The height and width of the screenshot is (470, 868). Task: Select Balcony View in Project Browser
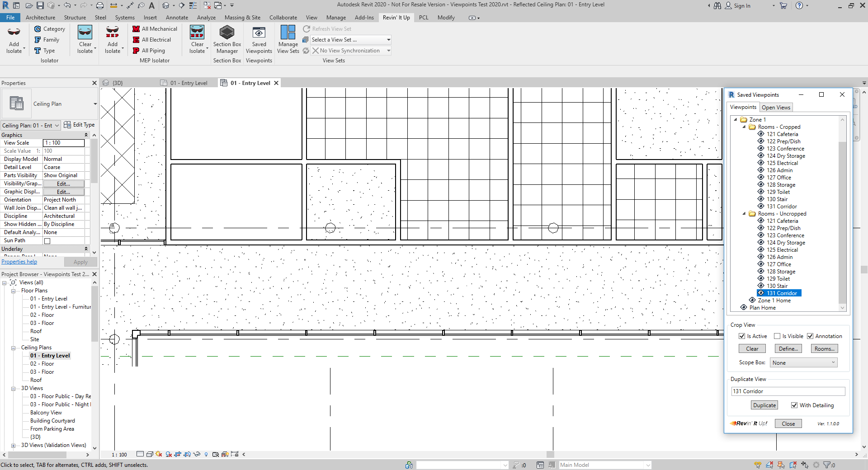(46, 413)
